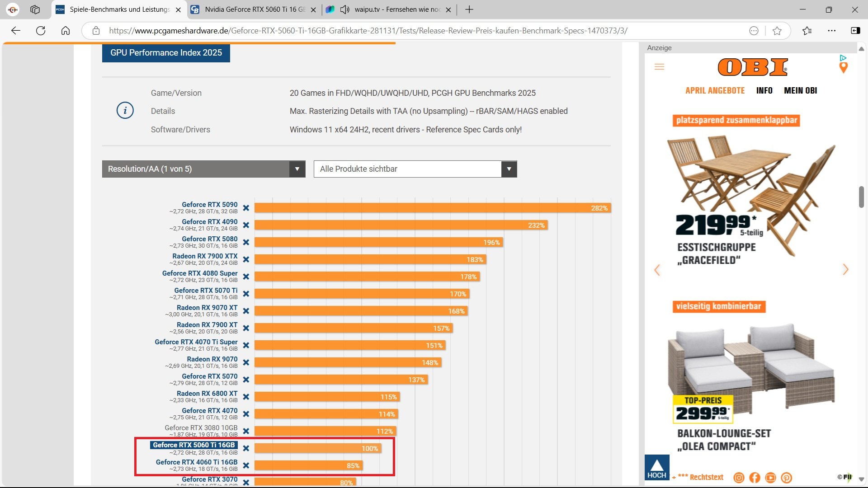Viewport: 868px width, 488px height.
Task: Click the Geforce RTX 5070 Ti orange bar
Action: (362, 294)
